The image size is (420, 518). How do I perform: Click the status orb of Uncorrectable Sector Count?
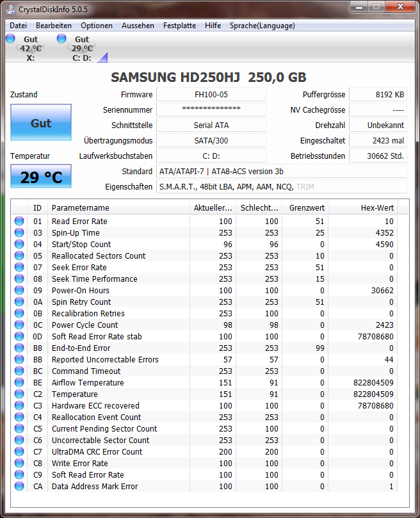click(x=19, y=440)
